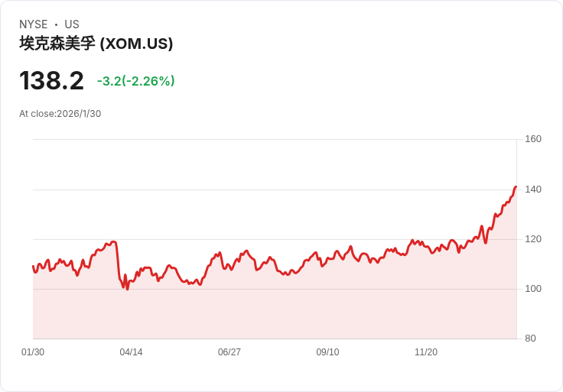Screen dimensions: 563x392
Task: Click the 140 y-axis price label
Action: (x=533, y=189)
